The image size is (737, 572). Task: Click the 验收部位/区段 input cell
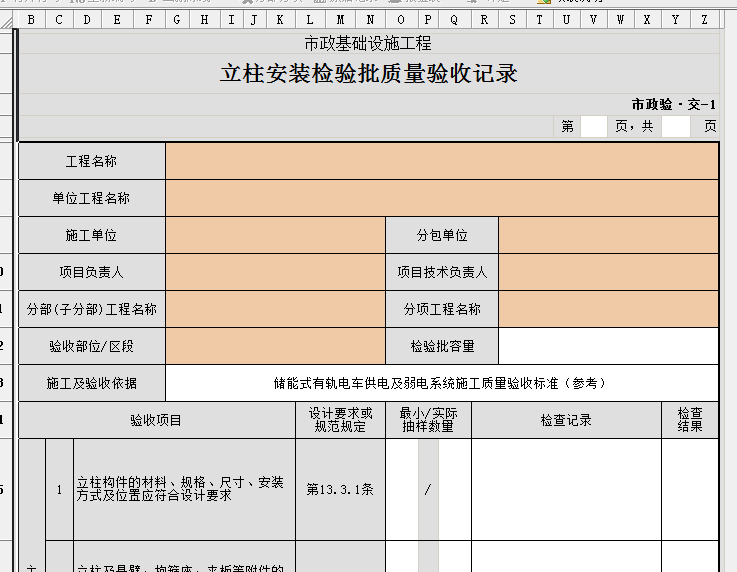(x=275, y=346)
